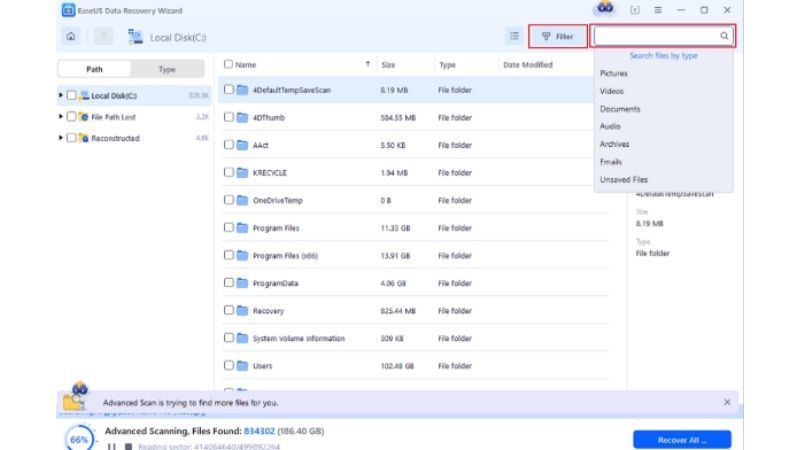The image size is (800, 450).
Task: Expand the Local Disk(C:) tree node
Action: coord(61,95)
